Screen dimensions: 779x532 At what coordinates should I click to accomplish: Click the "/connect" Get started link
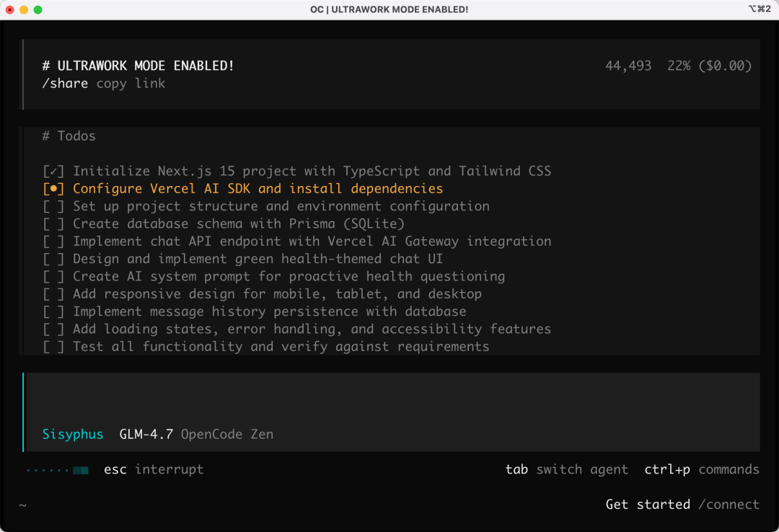[729, 505]
